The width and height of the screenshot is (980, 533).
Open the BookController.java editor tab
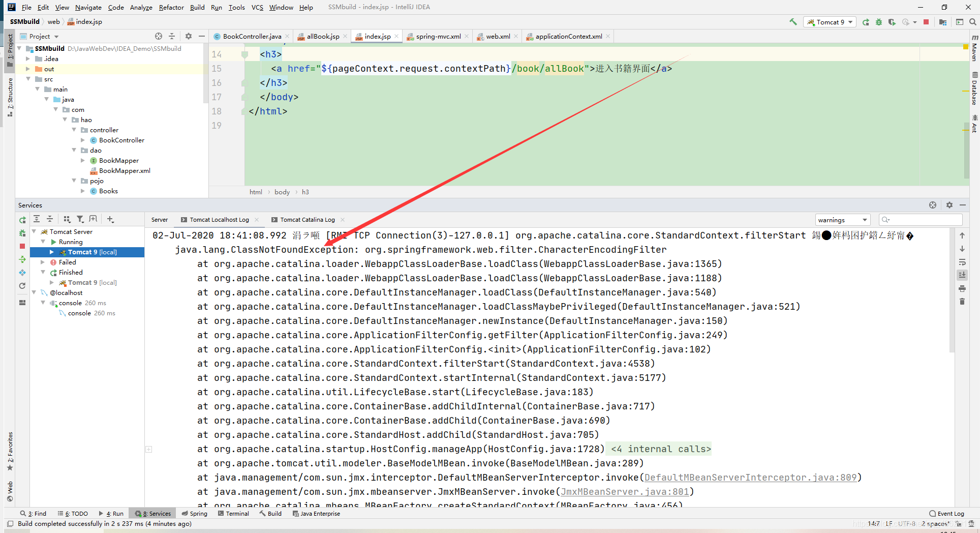[252, 36]
